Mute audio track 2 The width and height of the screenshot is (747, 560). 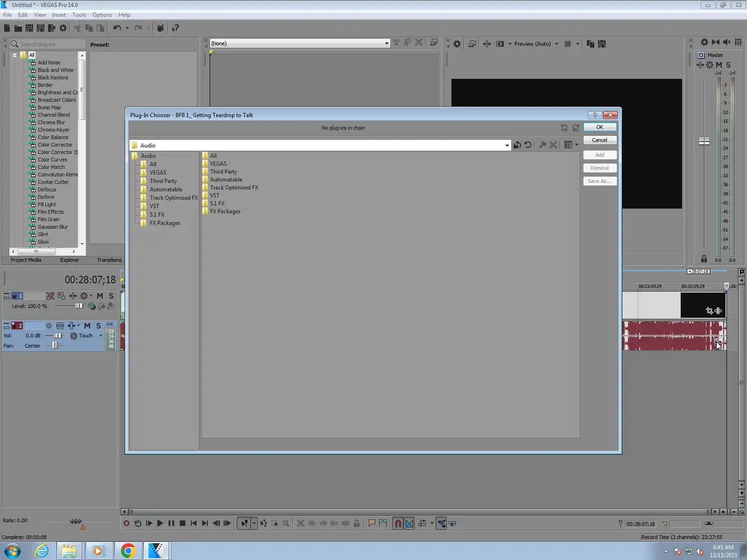click(87, 326)
